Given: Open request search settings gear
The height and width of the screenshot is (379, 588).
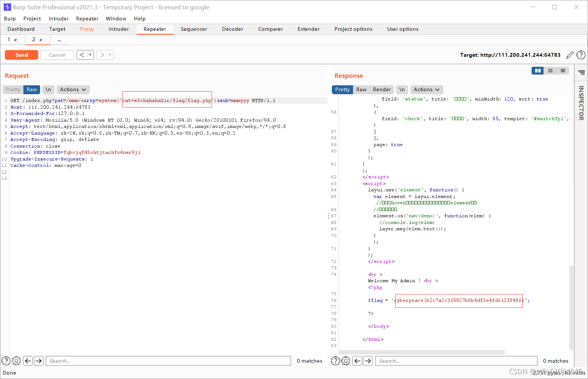Looking at the screenshot, I should [x=16, y=361].
